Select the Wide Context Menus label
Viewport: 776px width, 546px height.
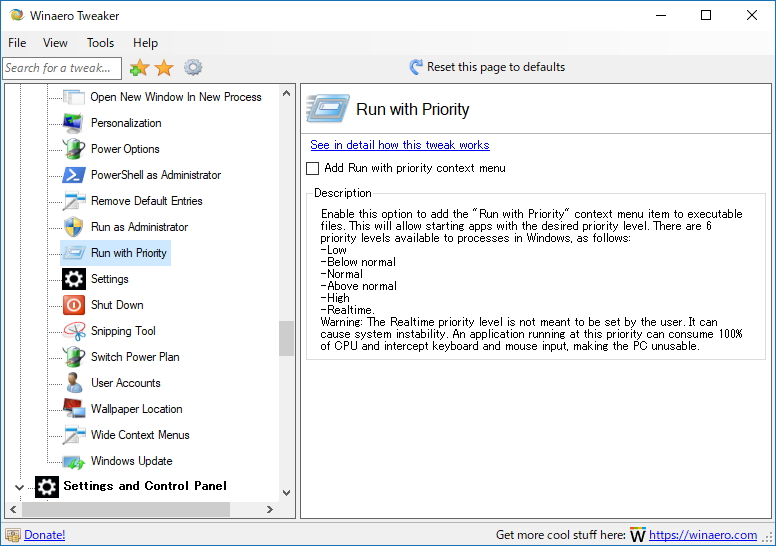coord(140,435)
